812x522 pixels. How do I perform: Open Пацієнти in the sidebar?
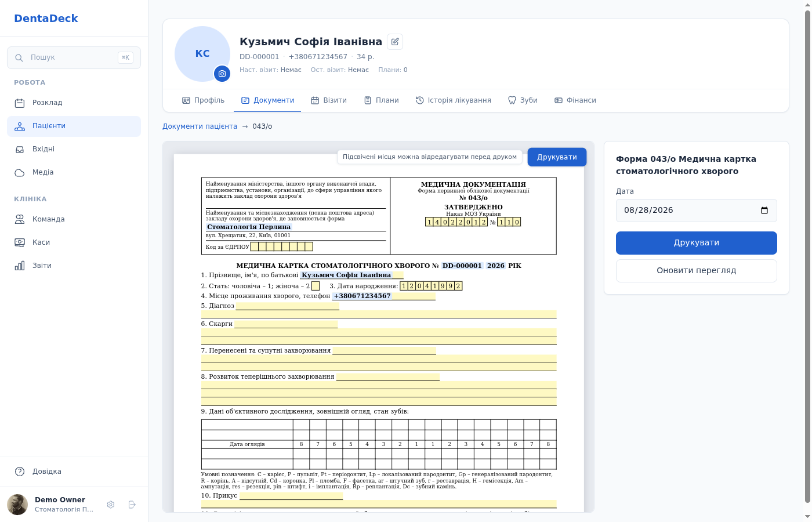tap(74, 126)
